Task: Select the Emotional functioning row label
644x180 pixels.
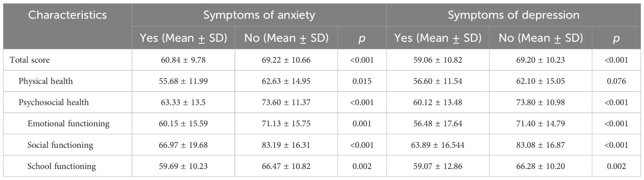Action: [x=68, y=124]
